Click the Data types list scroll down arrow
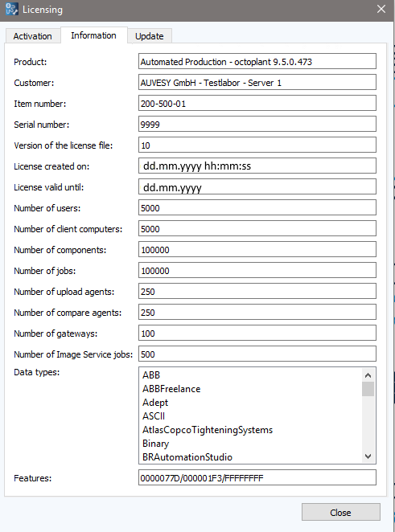This screenshot has height=532, width=395. pyautogui.click(x=368, y=456)
